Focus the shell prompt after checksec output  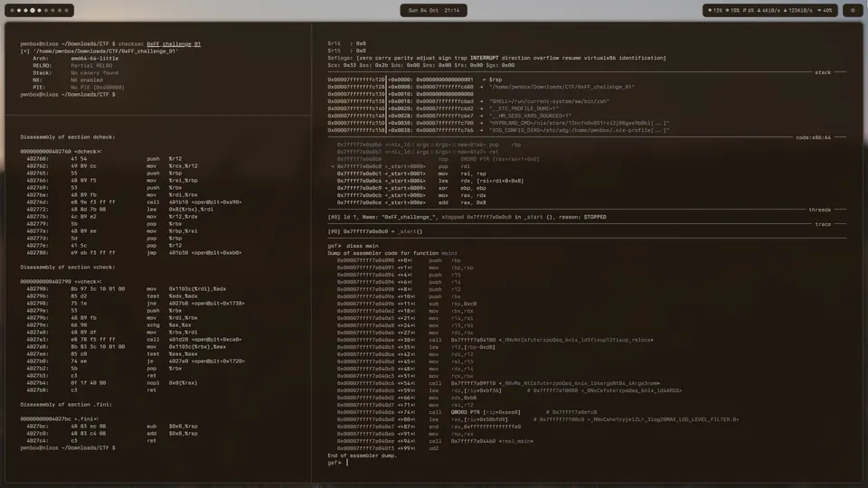click(x=68, y=95)
